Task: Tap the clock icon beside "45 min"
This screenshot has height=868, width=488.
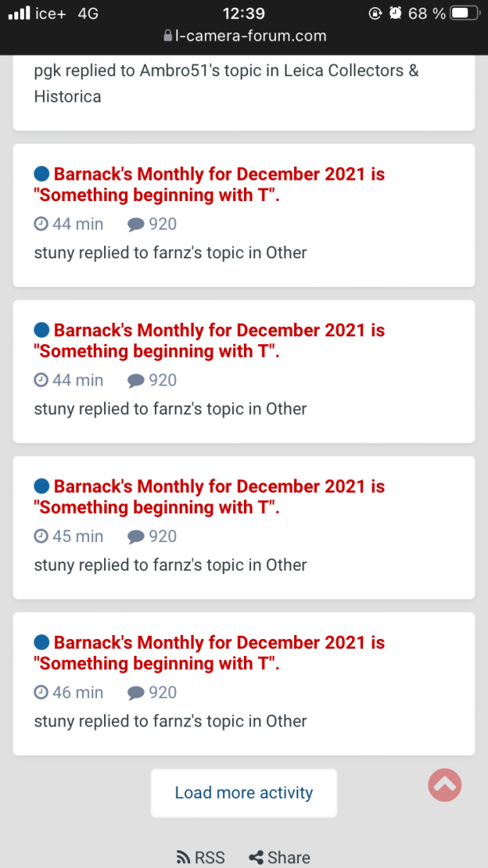Action: [41, 537]
